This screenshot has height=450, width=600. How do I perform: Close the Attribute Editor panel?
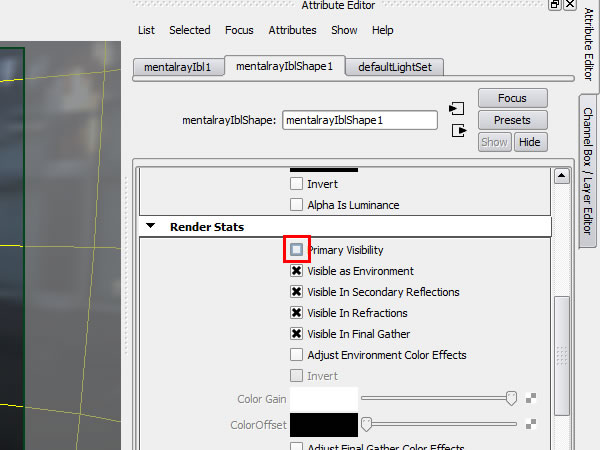570,5
